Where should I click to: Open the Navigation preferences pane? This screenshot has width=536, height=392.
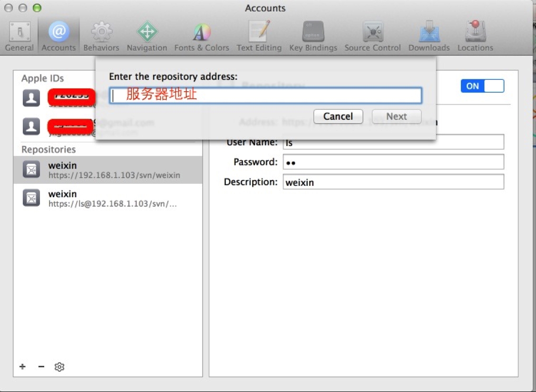147,36
